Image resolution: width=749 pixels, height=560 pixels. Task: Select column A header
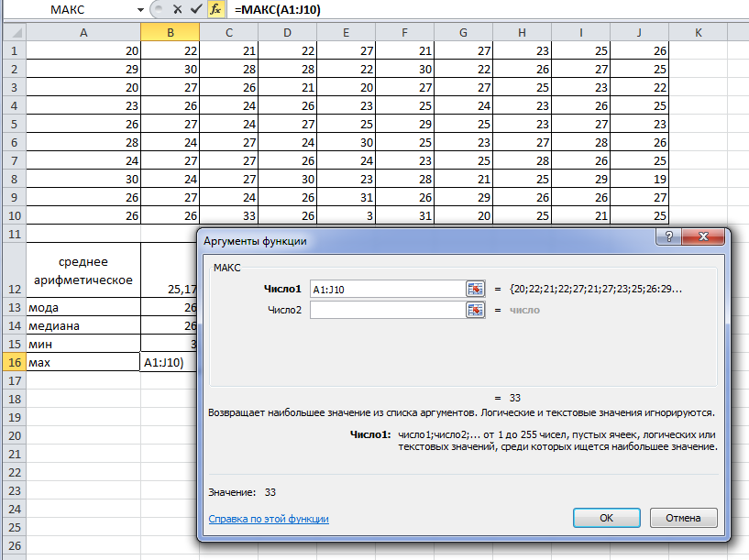(x=83, y=32)
